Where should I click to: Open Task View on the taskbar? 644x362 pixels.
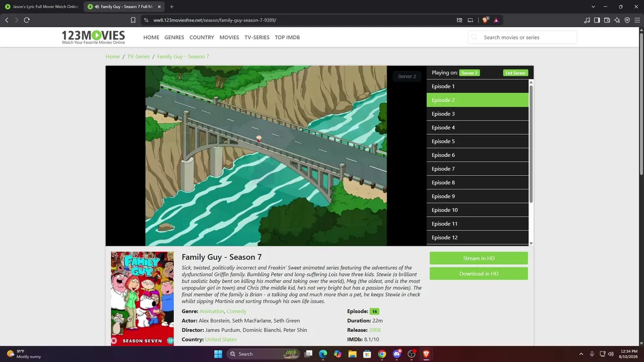tap(308, 354)
